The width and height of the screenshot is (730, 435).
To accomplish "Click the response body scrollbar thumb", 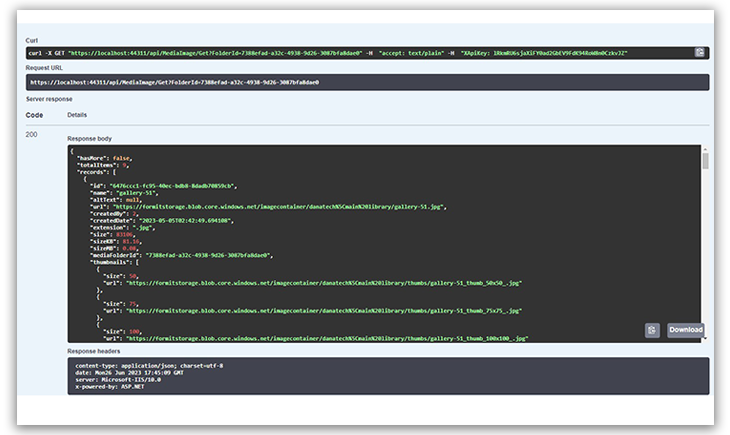I will pyautogui.click(x=705, y=162).
